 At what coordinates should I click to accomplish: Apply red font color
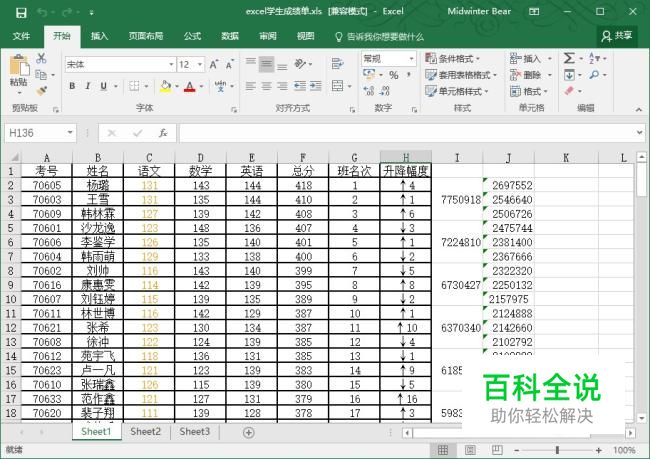pyautogui.click(x=189, y=87)
